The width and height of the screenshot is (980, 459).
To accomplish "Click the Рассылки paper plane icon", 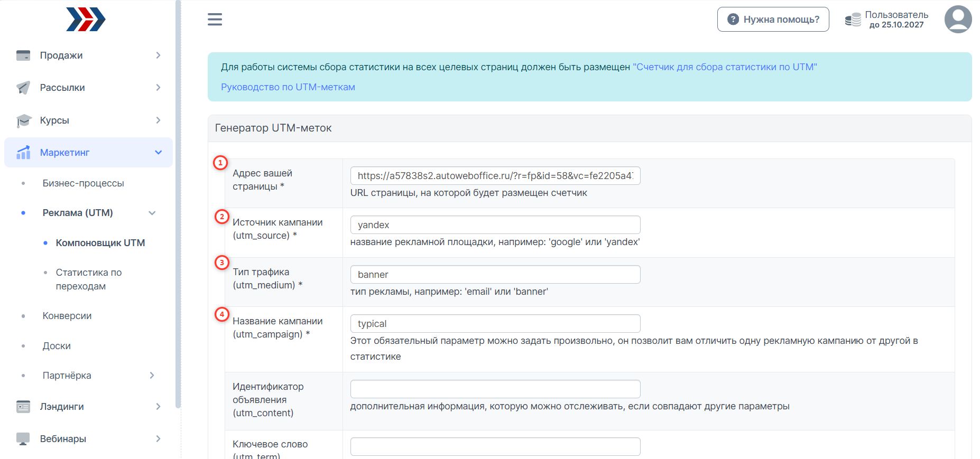I will [23, 88].
